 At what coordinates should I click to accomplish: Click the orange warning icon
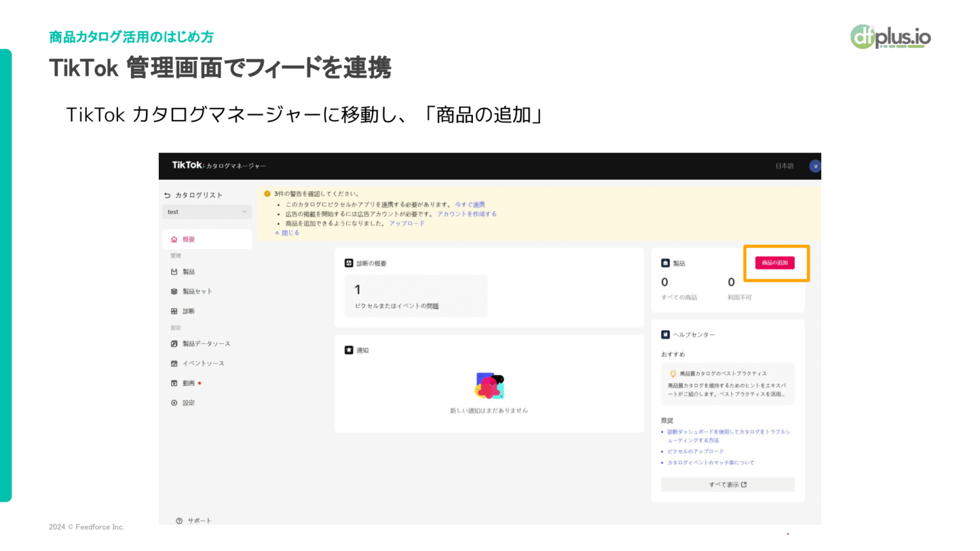[267, 194]
